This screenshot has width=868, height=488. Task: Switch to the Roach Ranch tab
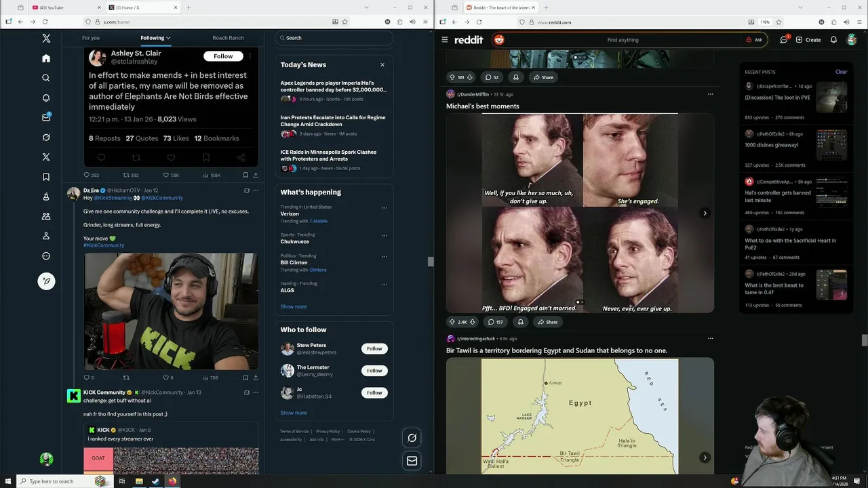tap(228, 38)
